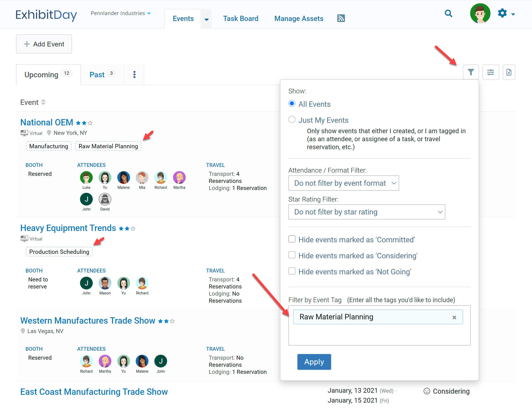Click the Apply button in the filter panel
532x408 pixels.
(x=314, y=362)
